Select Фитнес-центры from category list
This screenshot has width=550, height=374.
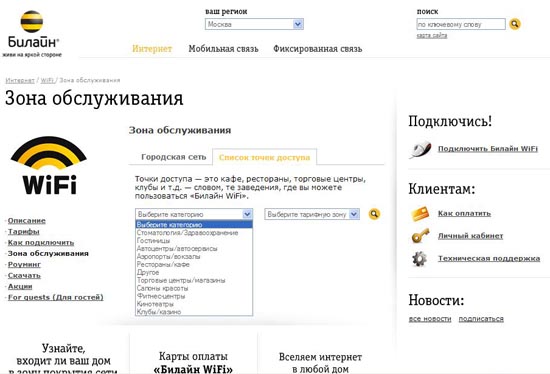click(194, 296)
